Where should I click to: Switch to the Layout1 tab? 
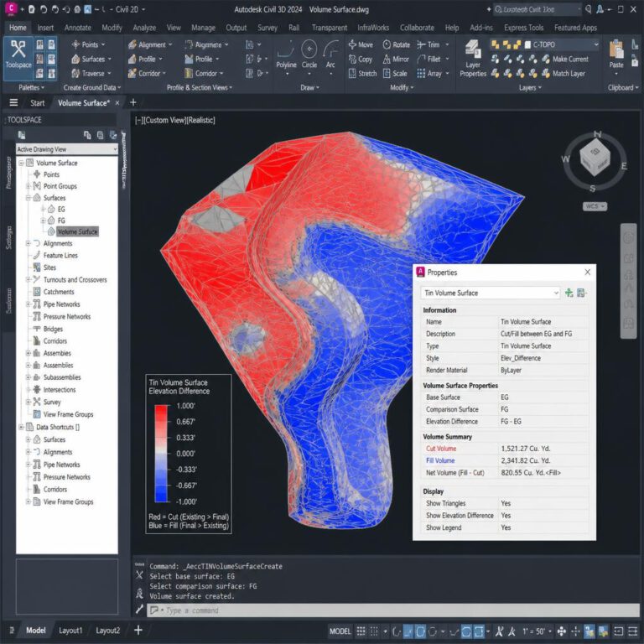coord(70,631)
